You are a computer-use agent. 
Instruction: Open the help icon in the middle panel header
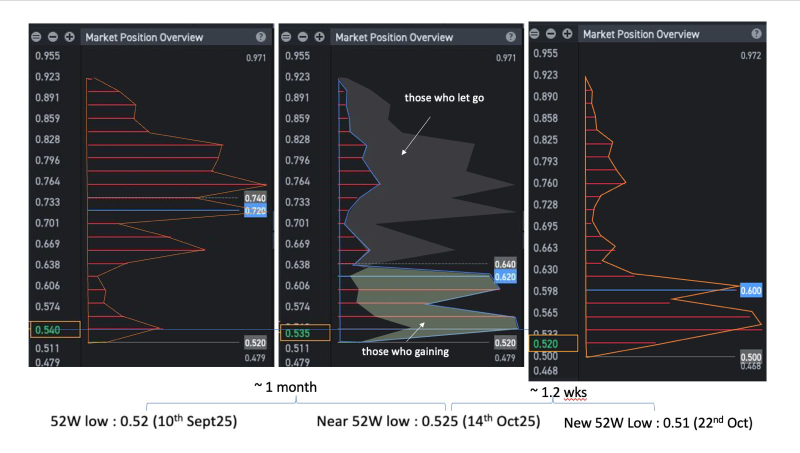(x=510, y=37)
